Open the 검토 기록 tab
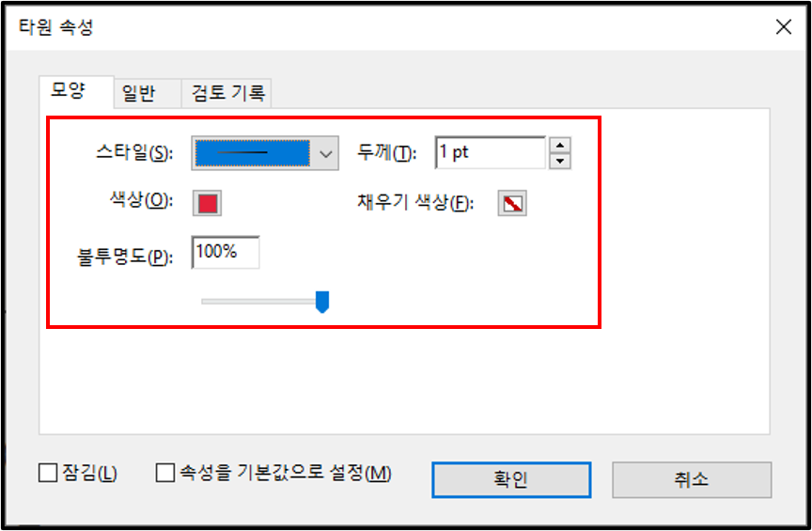The height and width of the screenshot is (531, 812). click(x=226, y=94)
